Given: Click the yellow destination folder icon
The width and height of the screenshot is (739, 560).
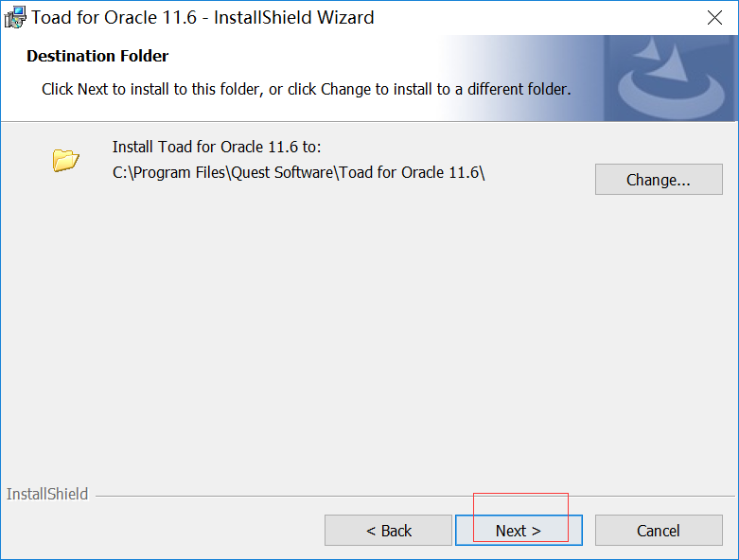Looking at the screenshot, I should pos(65,160).
